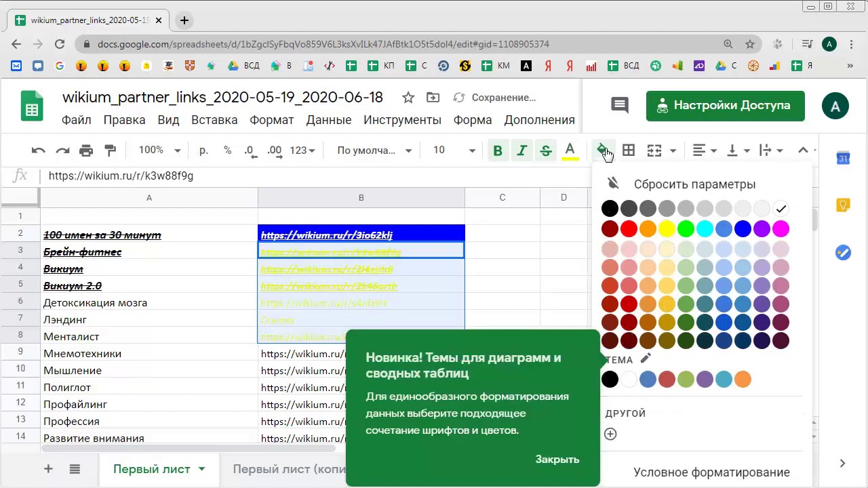
Task: Open the all sheets list icon
Action: (75, 469)
